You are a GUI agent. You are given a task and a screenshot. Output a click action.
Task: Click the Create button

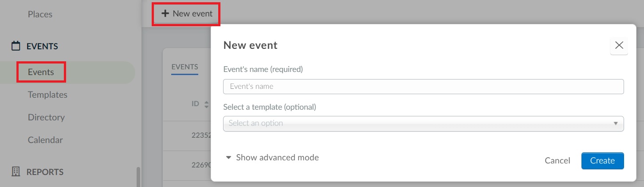point(602,161)
